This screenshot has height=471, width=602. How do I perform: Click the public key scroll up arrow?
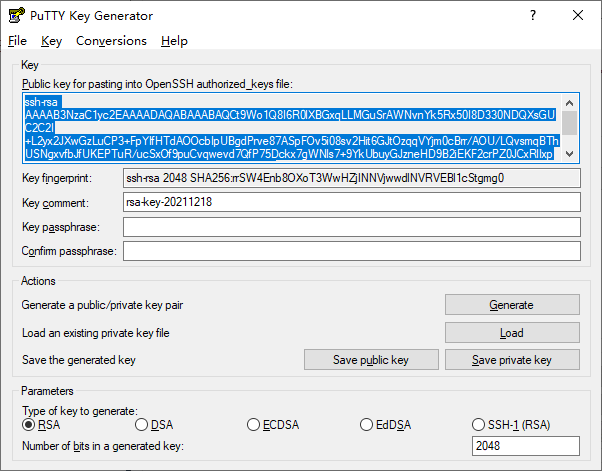(x=570, y=103)
